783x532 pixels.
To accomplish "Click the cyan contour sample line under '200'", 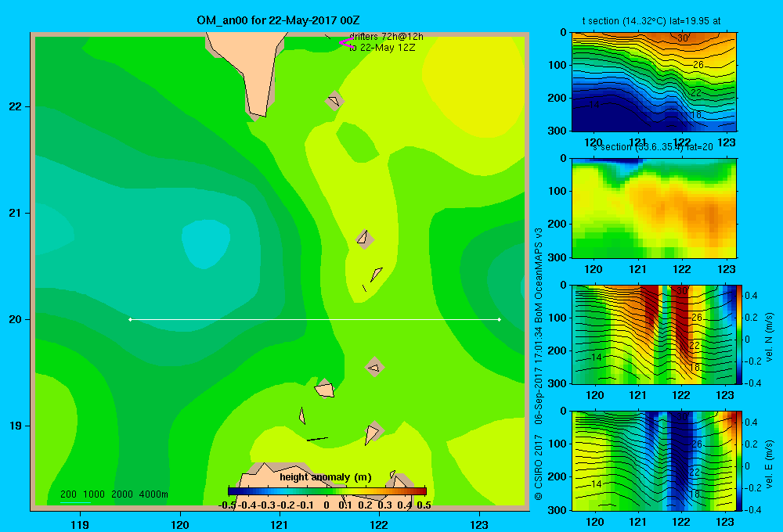I will (x=75, y=502).
